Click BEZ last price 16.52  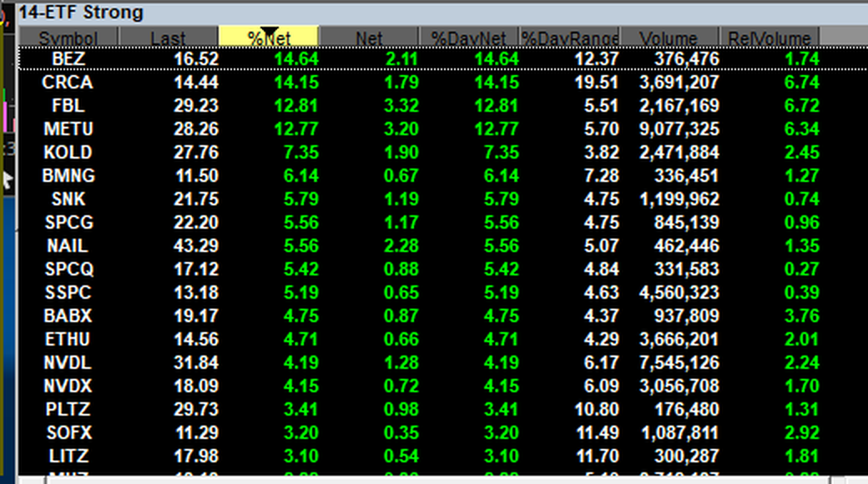pyautogui.click(x=196, y=58)
